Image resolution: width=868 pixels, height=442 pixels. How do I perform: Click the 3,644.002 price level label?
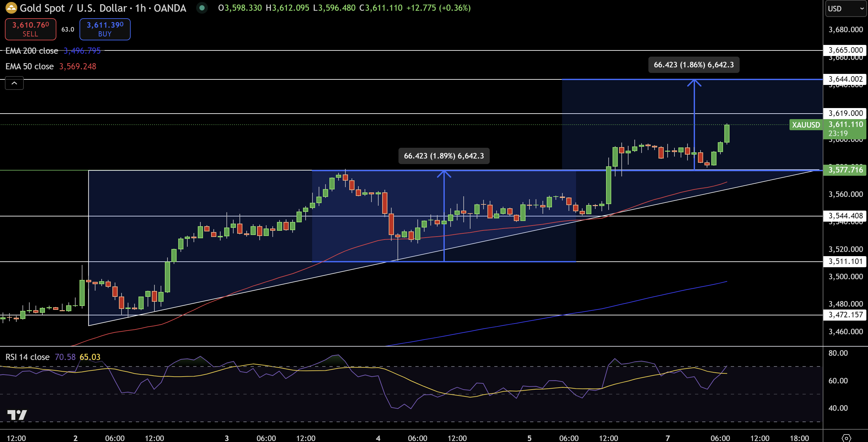click(845, 79)
